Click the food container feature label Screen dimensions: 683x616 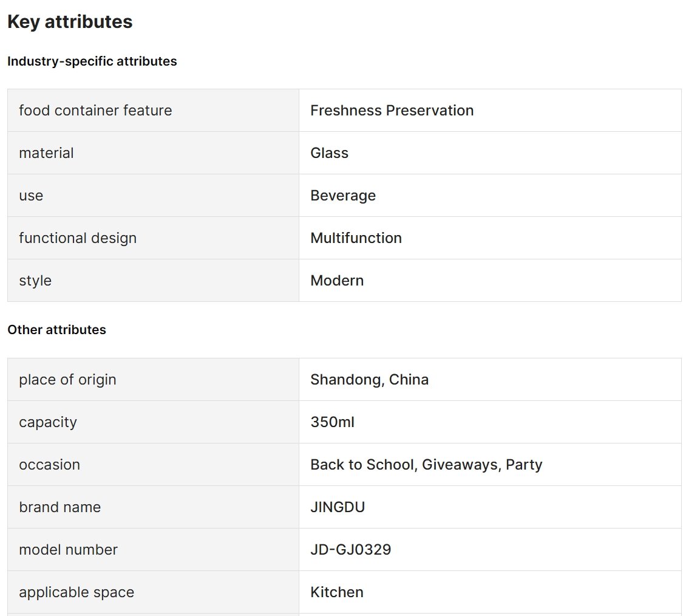click(95, 111)
